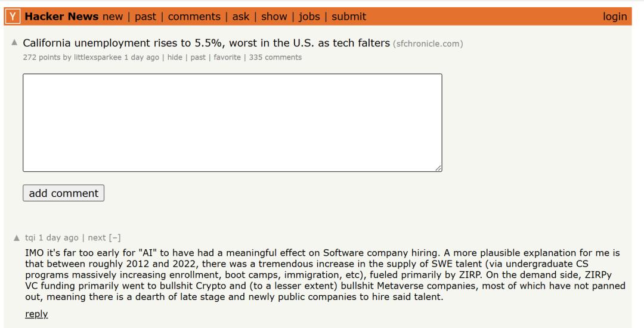Hide this story from the list
This screenshot has width=644, height=328.
pos(175,57)
